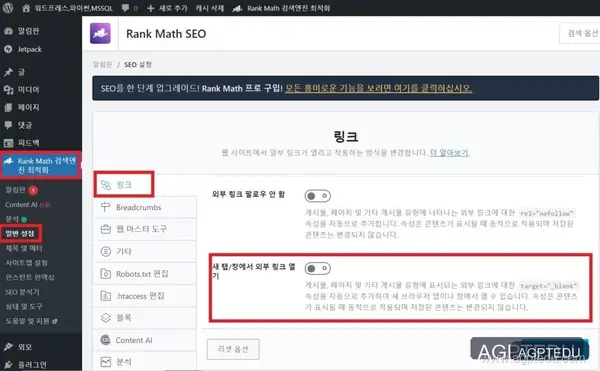Select Rank Math 알림판 submenu with badge

[x=21, y=190]
